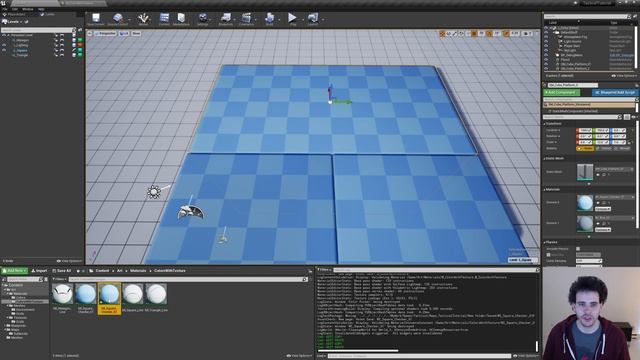The image size is (640, 360).
Task: Toggle visibility of SL_Lighting level
Action: 4,45
